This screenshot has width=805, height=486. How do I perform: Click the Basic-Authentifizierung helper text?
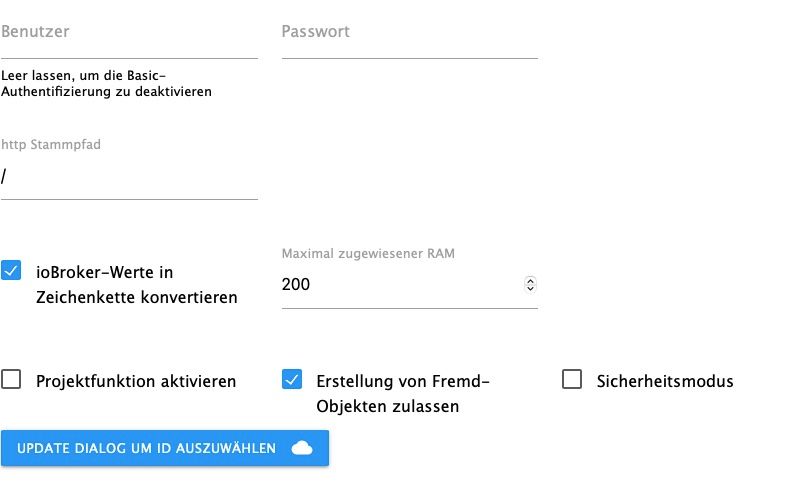[106, 83]
